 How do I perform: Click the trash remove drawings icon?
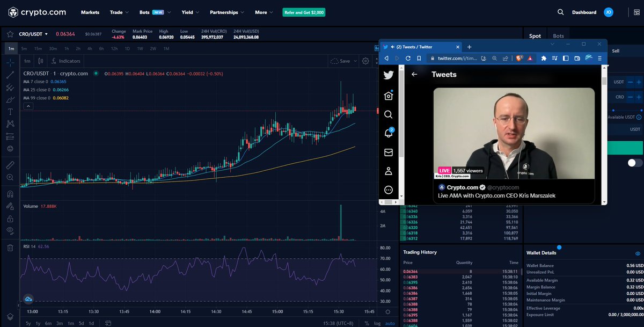(x=10, y=248)
